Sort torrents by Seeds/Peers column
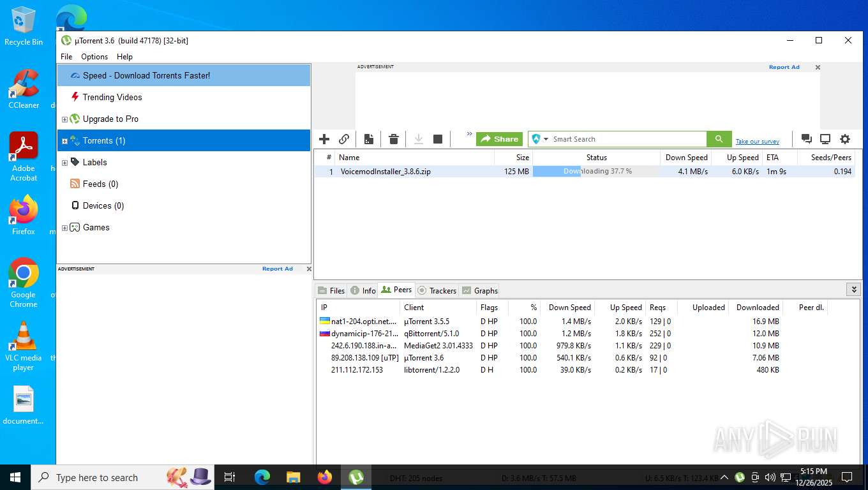The height and width of the screenshot is (490, 868). point(826,158)
